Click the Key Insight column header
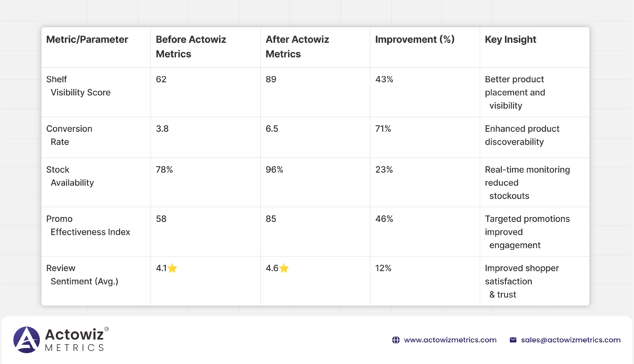The width and height of the screenshot is (634, 364). pyautogui.click(x=510, y=40)
